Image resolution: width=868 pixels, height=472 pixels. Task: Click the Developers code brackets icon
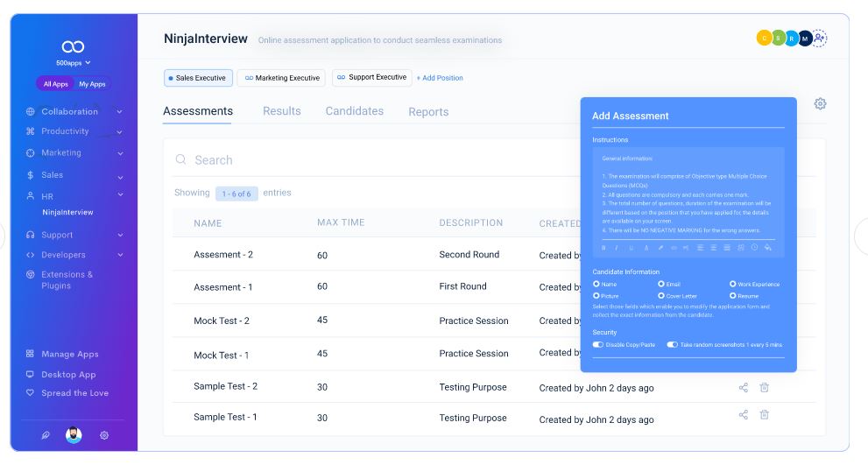(31, 255)
